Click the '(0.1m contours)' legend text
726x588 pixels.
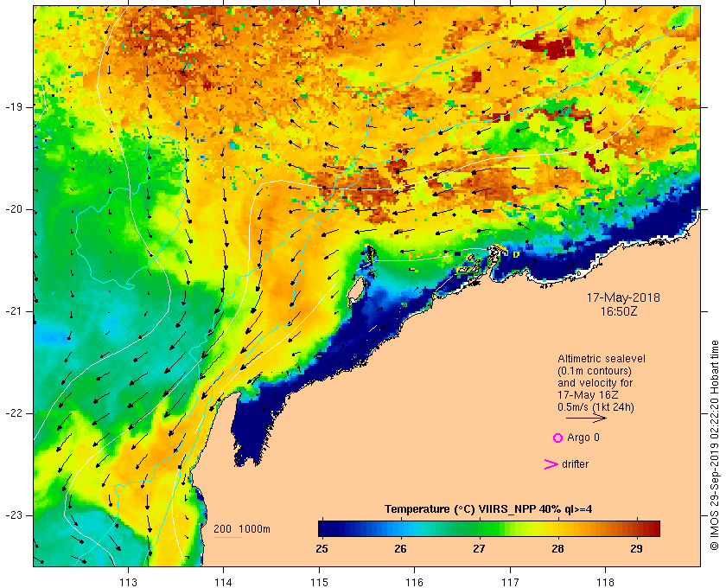coord(595,371)
